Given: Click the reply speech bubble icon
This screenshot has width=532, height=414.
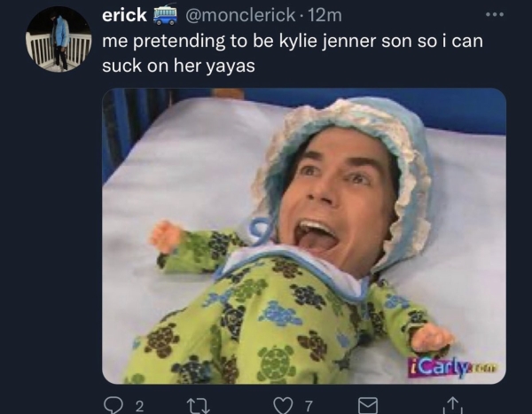Looking at the screenshot, I should click(114, 405).
